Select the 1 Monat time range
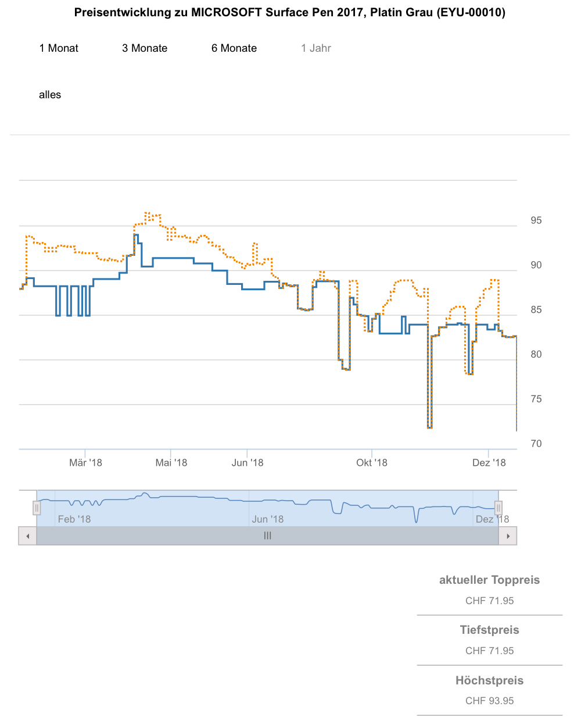This screenshot has height=728, width=574. coord(59,48)
